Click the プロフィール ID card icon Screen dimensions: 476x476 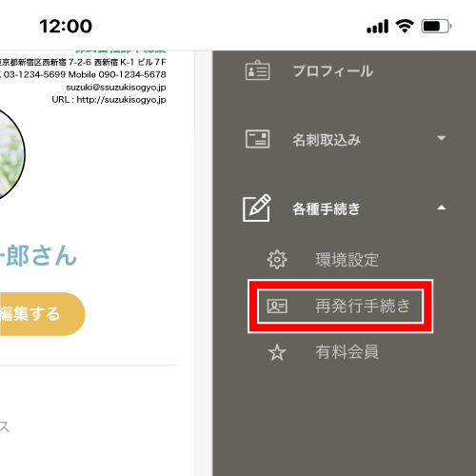[257, 70]
